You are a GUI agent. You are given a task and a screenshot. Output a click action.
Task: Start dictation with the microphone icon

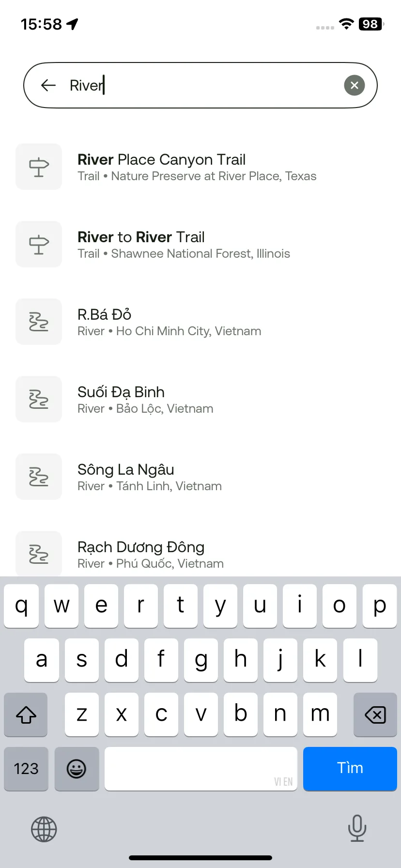click(x=357, y=828)
